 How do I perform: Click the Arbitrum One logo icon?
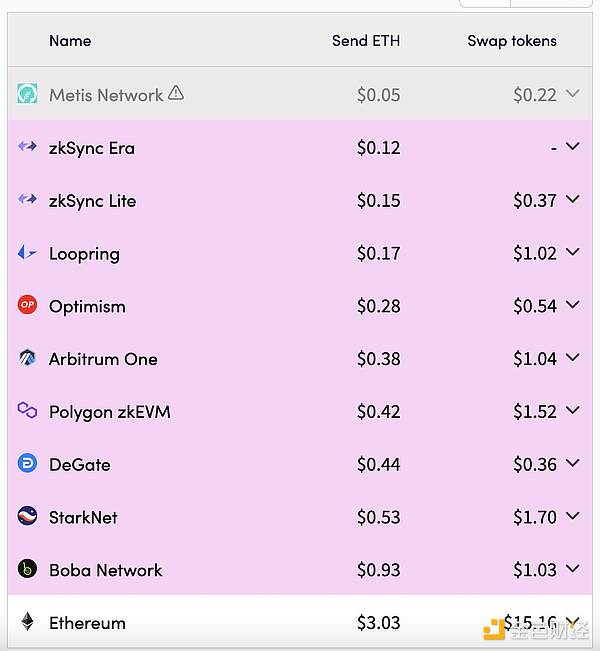pos(27,359)
